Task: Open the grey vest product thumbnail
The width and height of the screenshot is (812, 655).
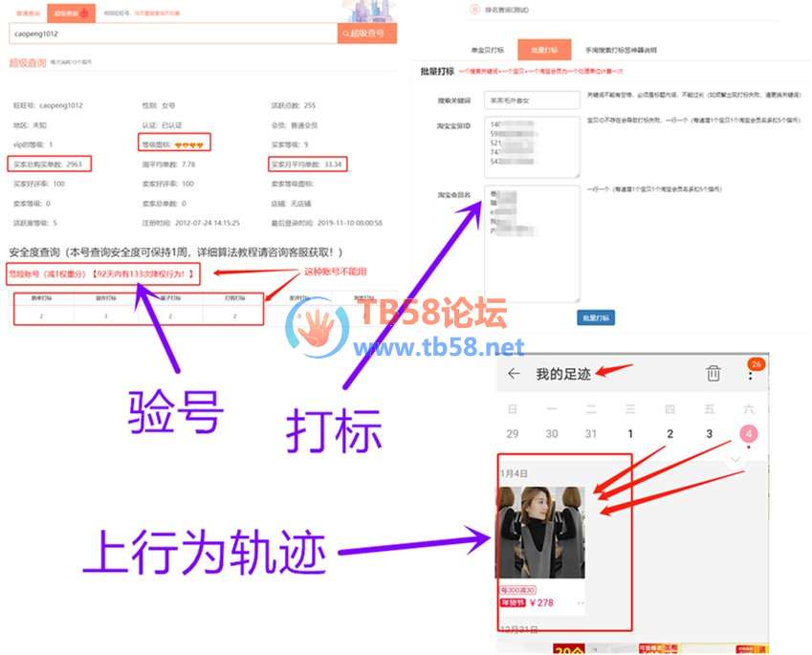Action: [x=541, y=532]
